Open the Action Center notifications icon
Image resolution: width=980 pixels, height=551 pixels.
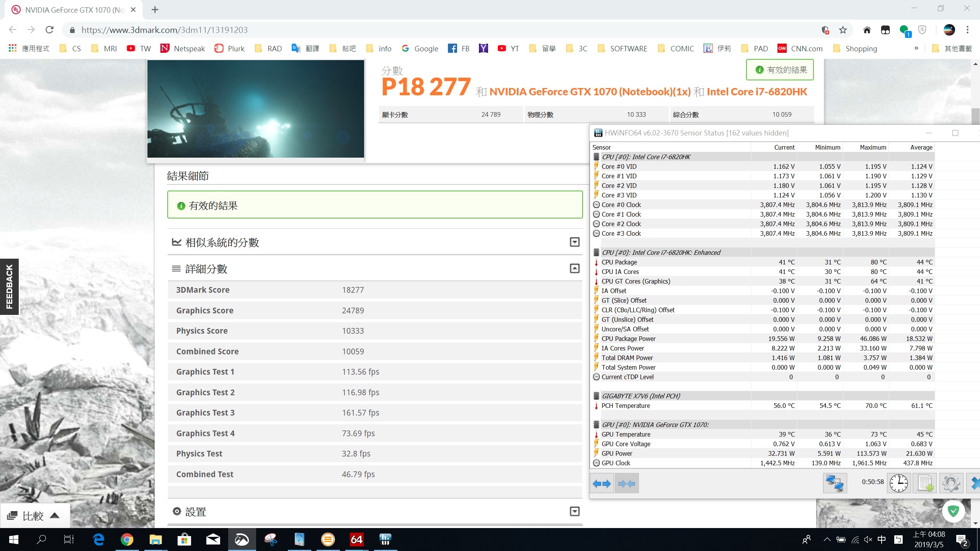coord(962,540)
